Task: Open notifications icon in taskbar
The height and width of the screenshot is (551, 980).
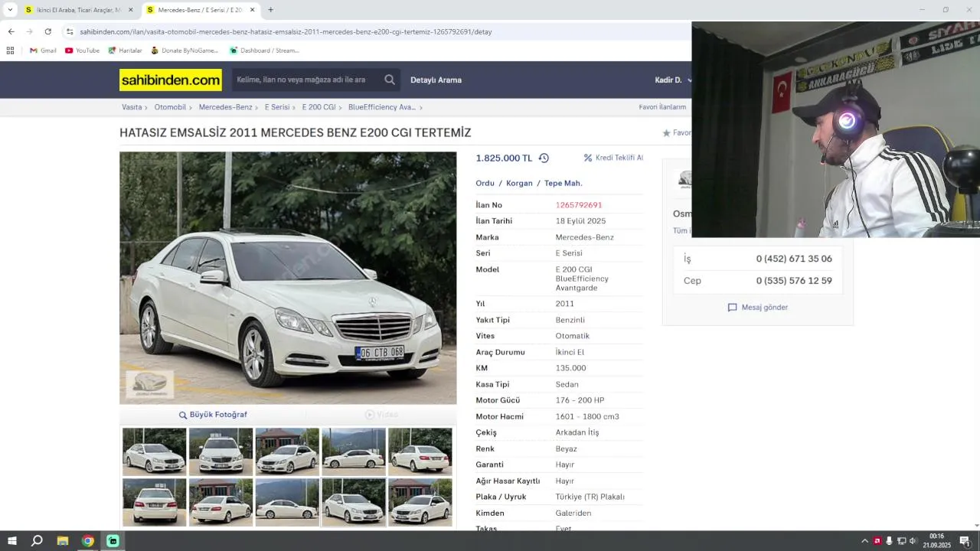Action: coord(965,541)
